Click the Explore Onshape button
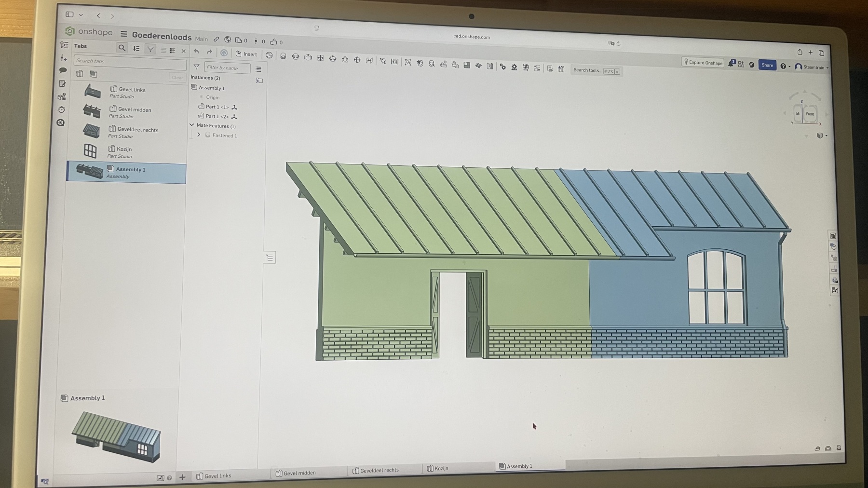 point(703,63)
